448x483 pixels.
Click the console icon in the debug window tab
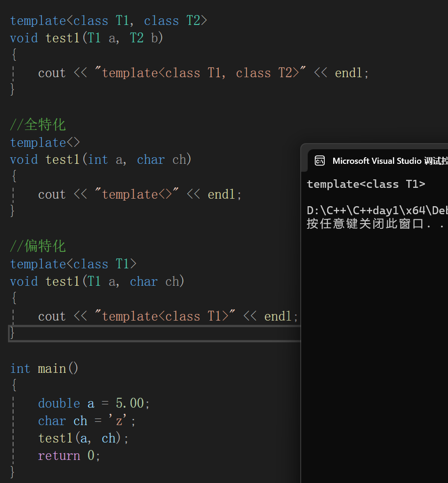pos(320,161)
